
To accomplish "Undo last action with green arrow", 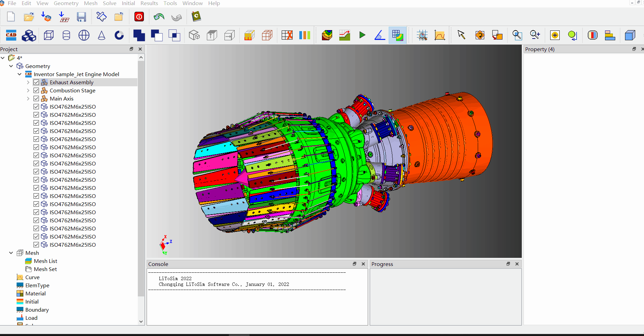I will point(159,17).
